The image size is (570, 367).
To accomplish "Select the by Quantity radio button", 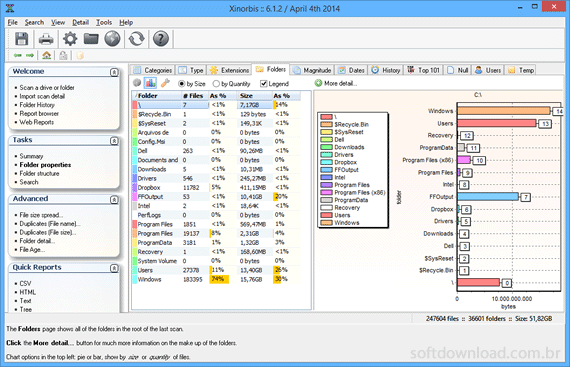I will pyautogui.click(x=216, y=84).
